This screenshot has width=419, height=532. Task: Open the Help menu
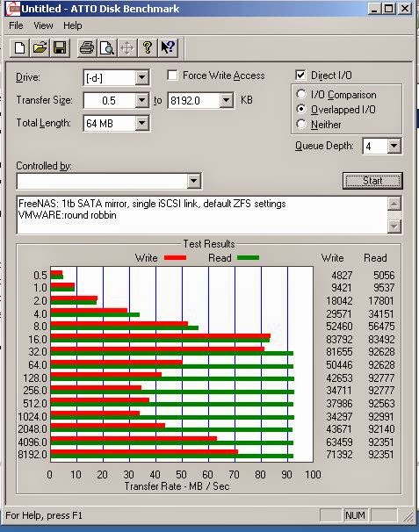[x=72, y=25]
